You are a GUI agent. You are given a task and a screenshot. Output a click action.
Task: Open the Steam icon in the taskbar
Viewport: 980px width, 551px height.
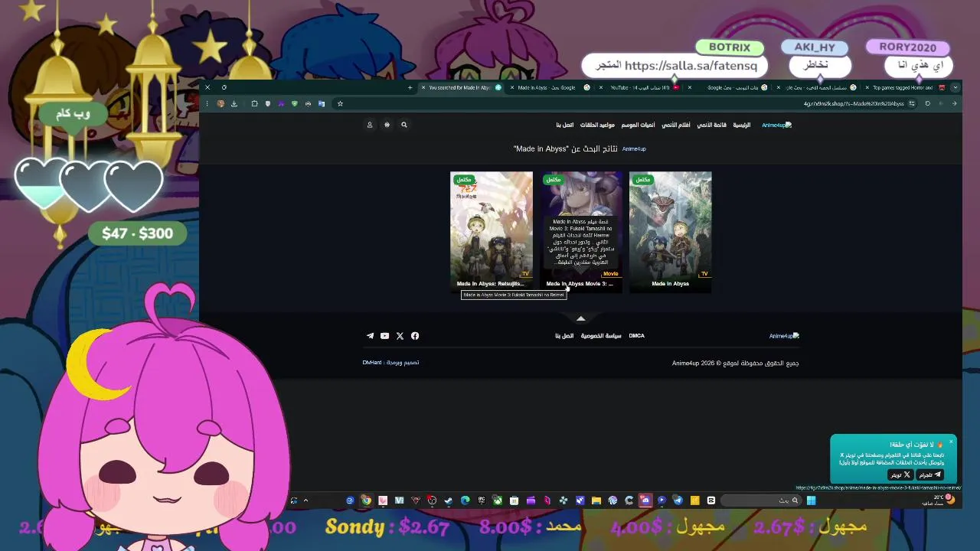[x=448, y=500]
